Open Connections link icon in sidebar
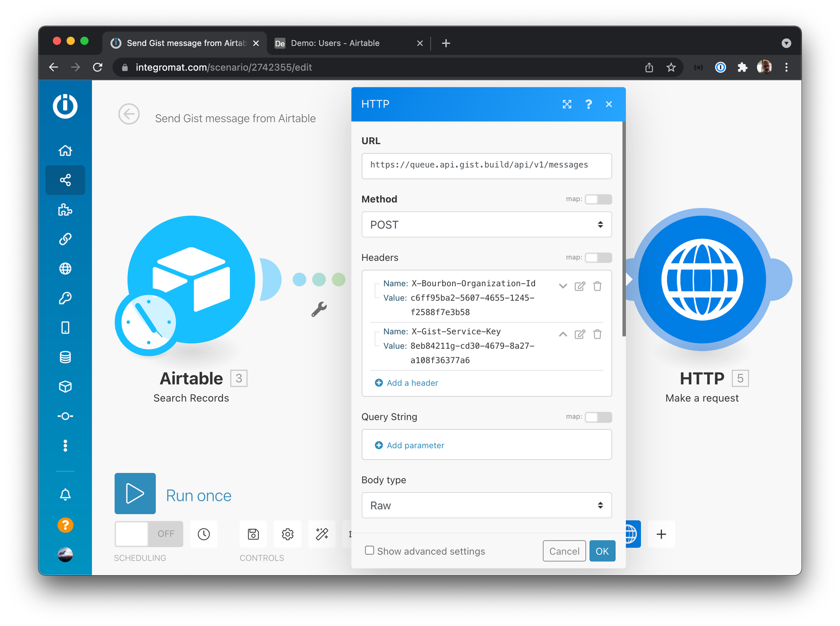 pos(65,239)
